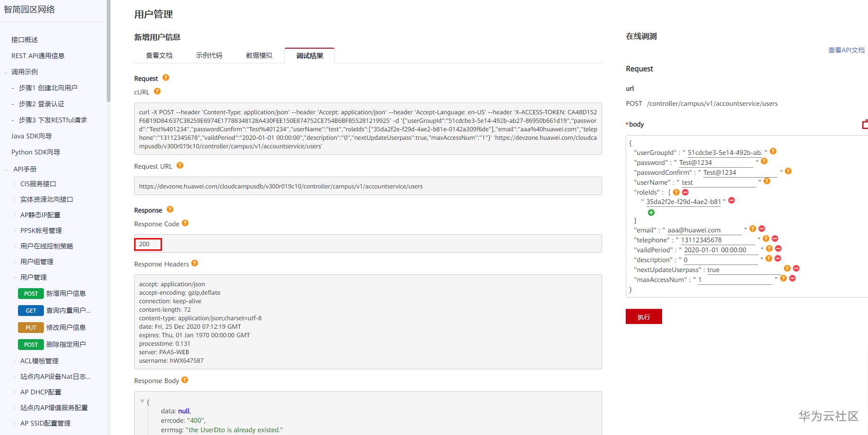Click the help icon for roleIds array
This screenshot has width=868, height=435.
tap(676, 192)
